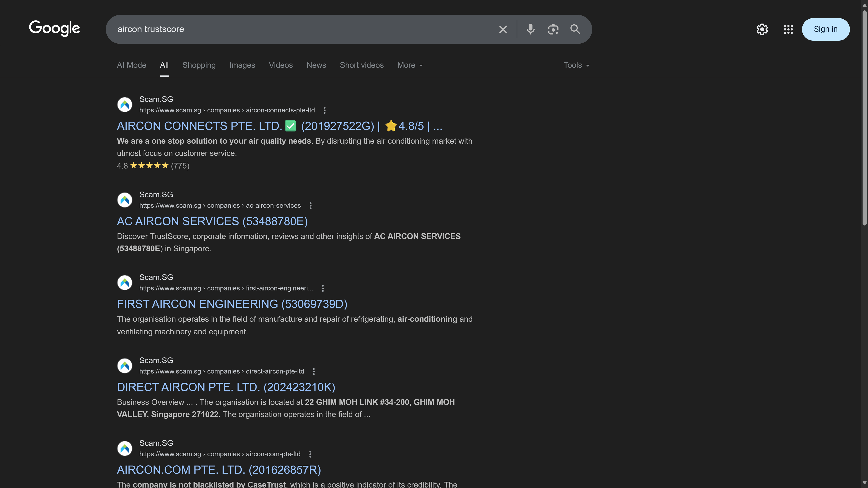Click Scam.SG favicon of Direct Aircon result
Viewport: 868px width, 488px height.
point(125,366)
